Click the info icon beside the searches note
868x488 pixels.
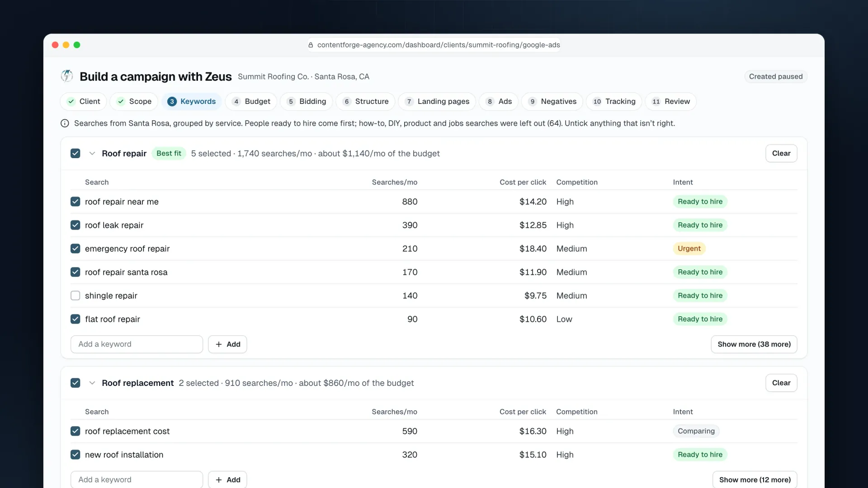65,123
